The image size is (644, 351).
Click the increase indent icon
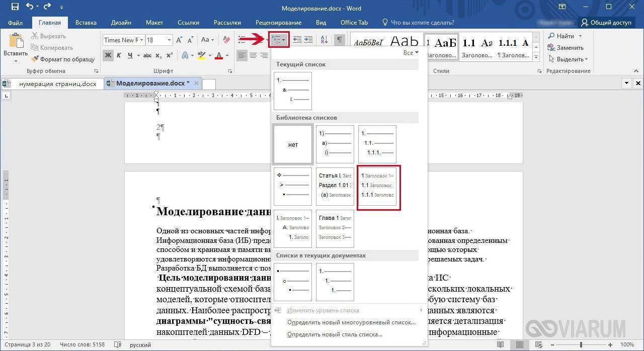pos(308,40)
